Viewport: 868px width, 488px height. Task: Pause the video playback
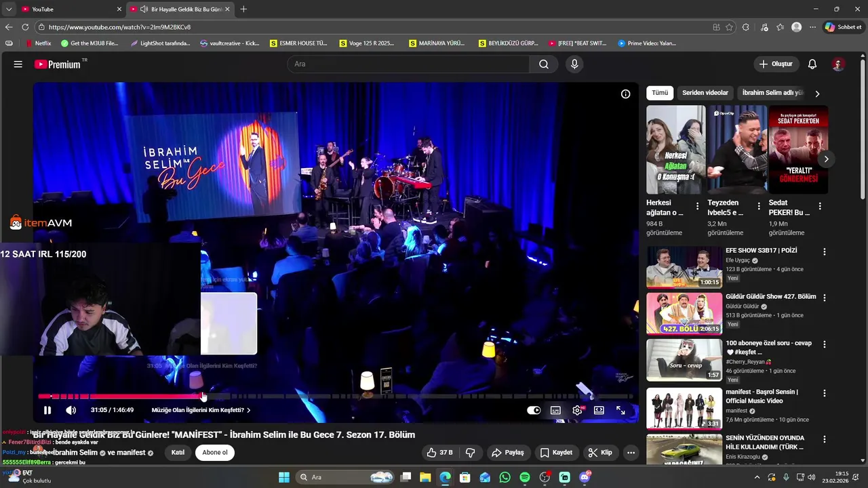pos(47,410)
